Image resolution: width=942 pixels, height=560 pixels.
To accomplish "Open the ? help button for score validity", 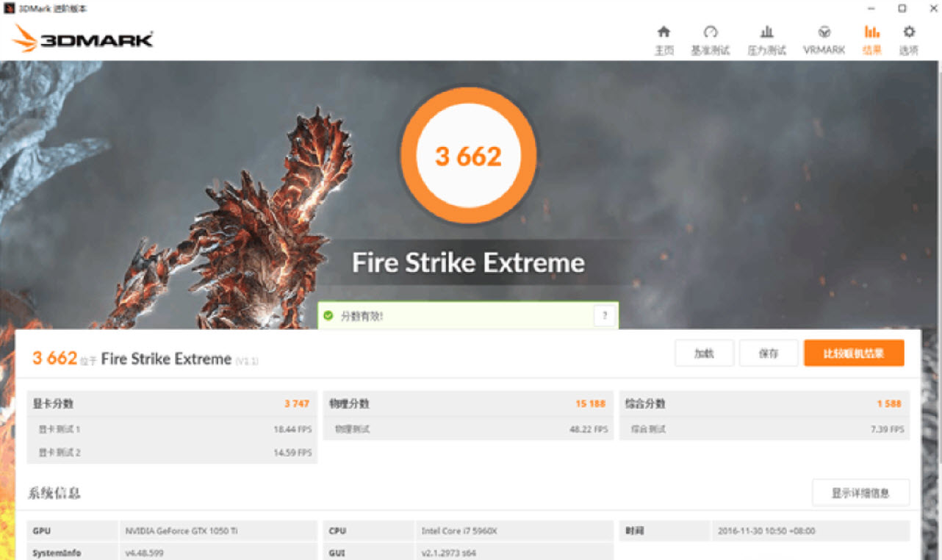I will [604, 316].
